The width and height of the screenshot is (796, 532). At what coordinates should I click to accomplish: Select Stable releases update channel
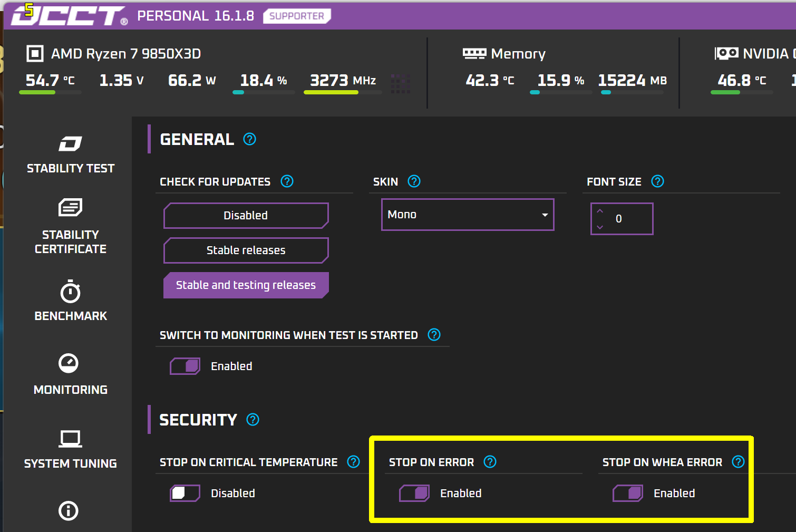tap(246, 250)
